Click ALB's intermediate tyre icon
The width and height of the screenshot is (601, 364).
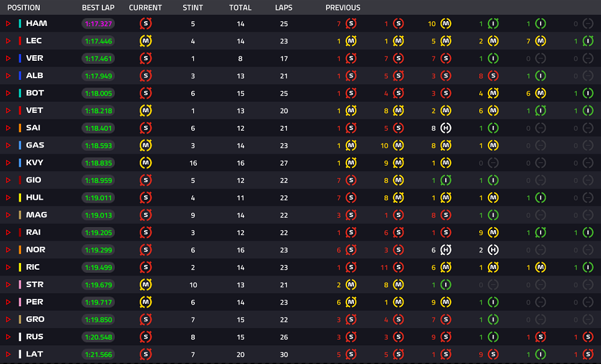tap(540, 76)
